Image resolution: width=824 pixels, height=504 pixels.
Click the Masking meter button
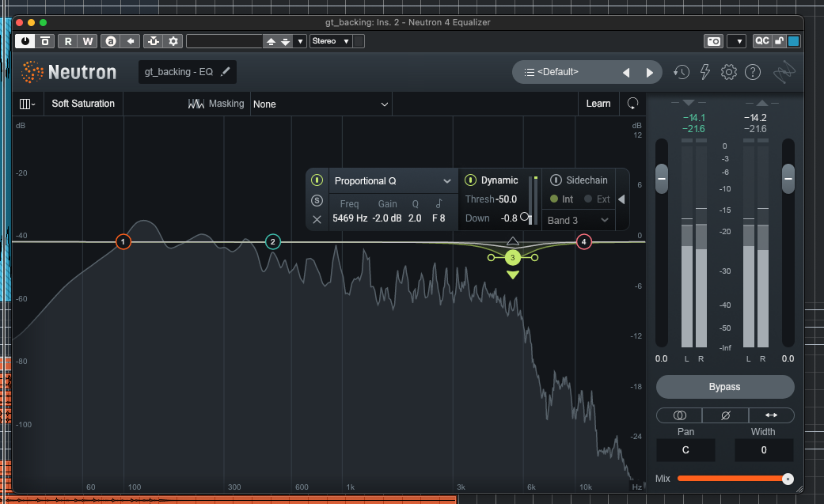(216, 104)
